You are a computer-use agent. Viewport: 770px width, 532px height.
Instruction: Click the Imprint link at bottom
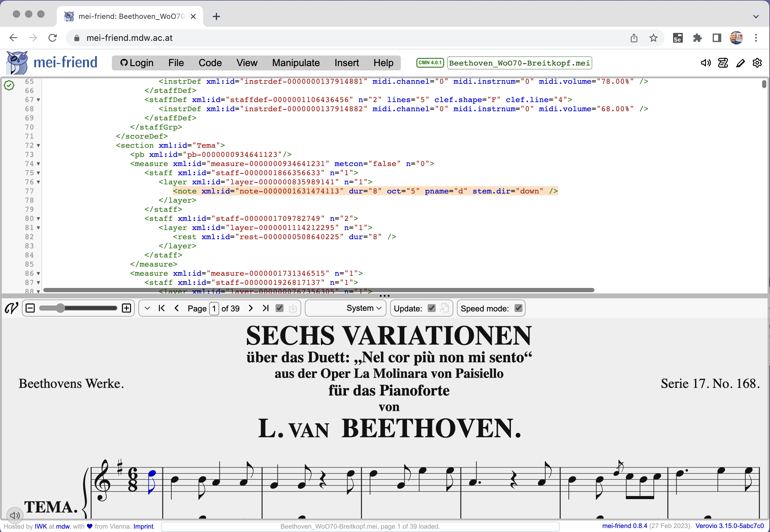tap(142, 526)
